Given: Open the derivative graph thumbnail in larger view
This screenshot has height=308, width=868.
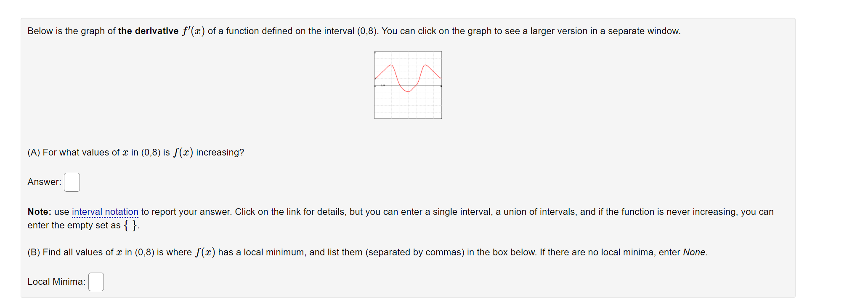Looking at the screenshot, I should [x=408, y=85].
